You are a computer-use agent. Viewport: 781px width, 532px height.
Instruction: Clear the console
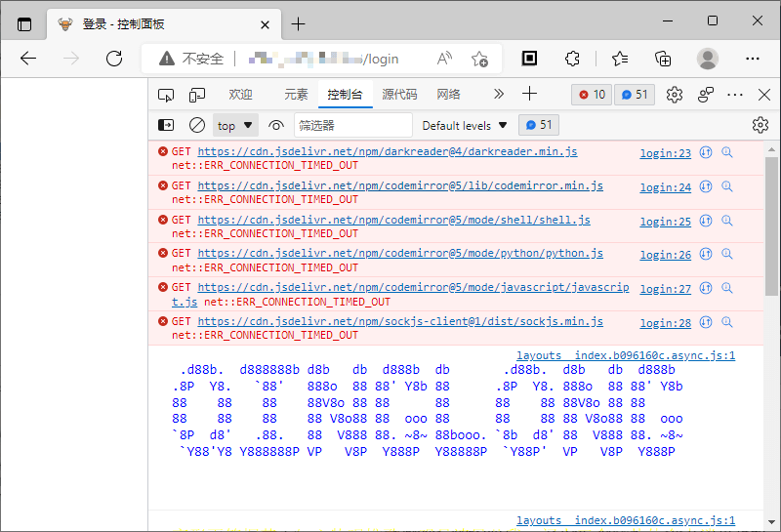click(197, 125)
